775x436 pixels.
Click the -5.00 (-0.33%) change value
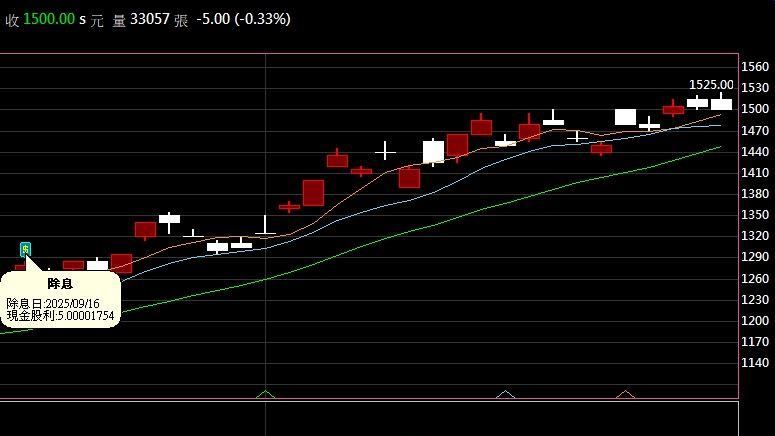(244, 19)
